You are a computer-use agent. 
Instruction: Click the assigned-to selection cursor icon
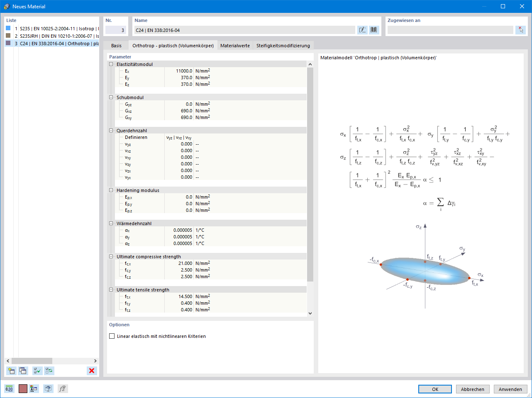click(520, 30)
